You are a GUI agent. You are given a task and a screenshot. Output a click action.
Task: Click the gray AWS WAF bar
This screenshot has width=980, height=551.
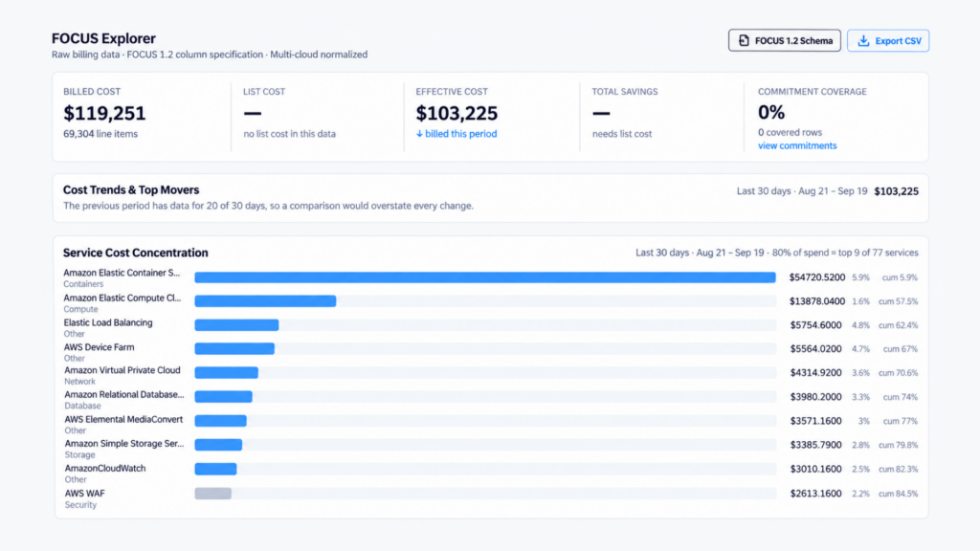[x=212, y=494]
